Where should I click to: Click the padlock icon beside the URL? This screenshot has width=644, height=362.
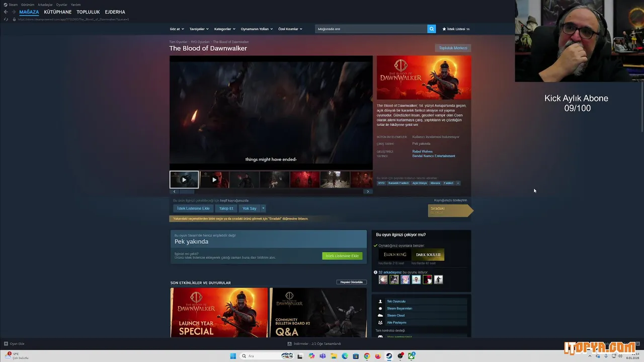pyautogui.click(x=14, y=19)
